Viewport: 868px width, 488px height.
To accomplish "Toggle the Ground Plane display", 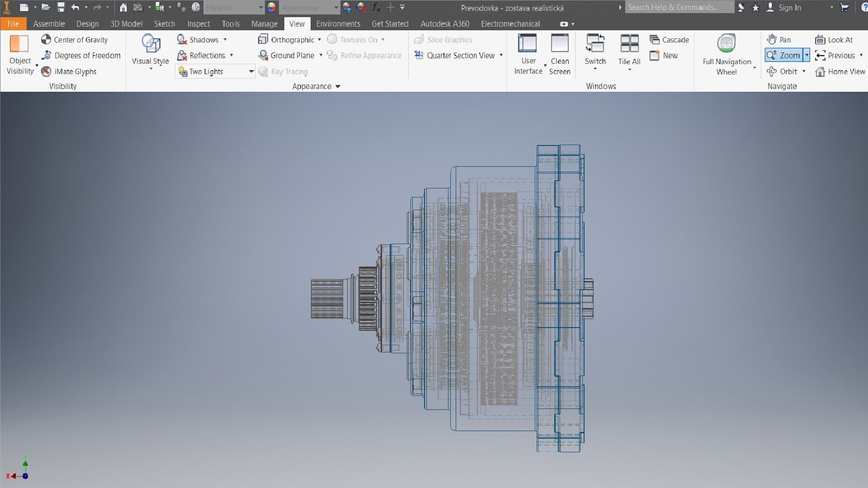I will 286,56.
